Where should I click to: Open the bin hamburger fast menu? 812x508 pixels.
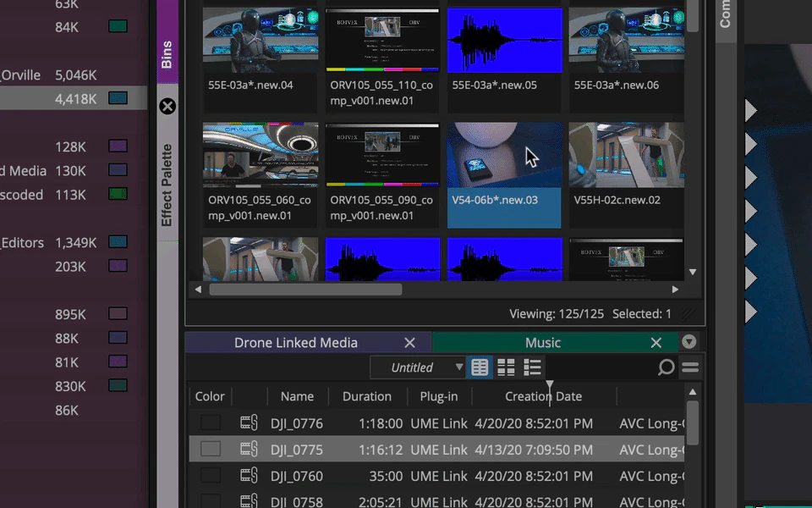tap(690, 367)
